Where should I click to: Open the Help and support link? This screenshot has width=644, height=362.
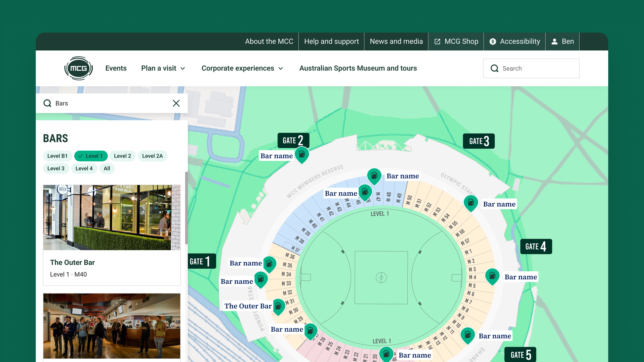tap(331, 41)
